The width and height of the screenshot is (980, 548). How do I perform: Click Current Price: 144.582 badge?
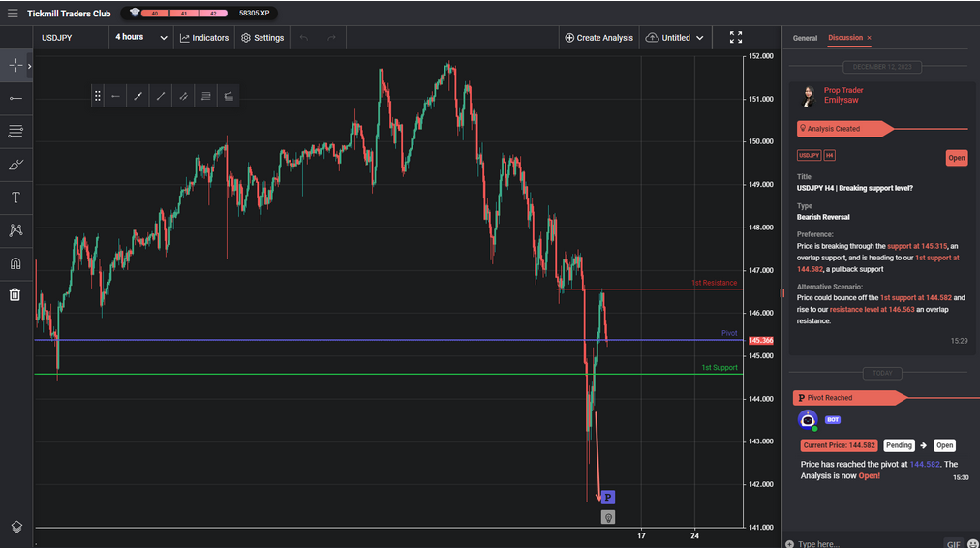tap(839, 445)
